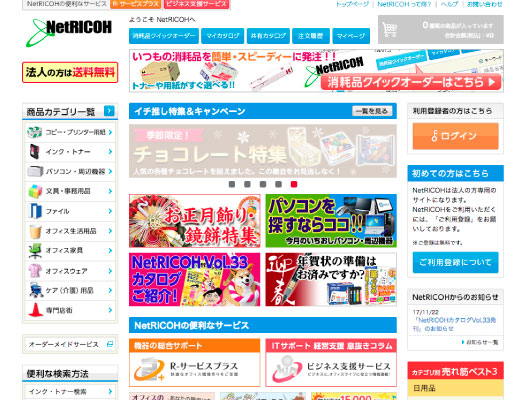
Task: Select second carousel slide indicator dot
Action: 247,184
